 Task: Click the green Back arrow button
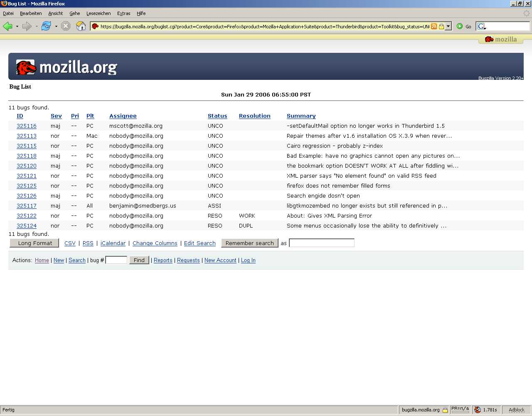click(7, 26)
